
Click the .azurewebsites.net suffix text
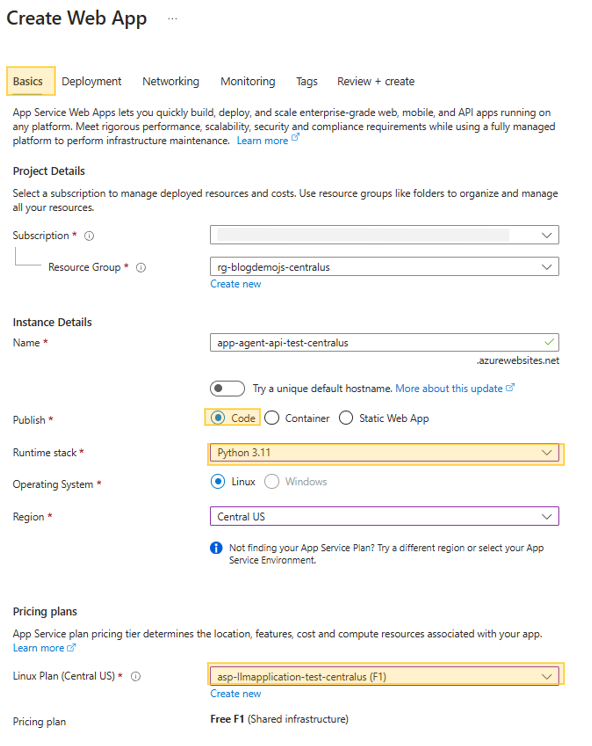pyautogui.click(x=518, y=361)
